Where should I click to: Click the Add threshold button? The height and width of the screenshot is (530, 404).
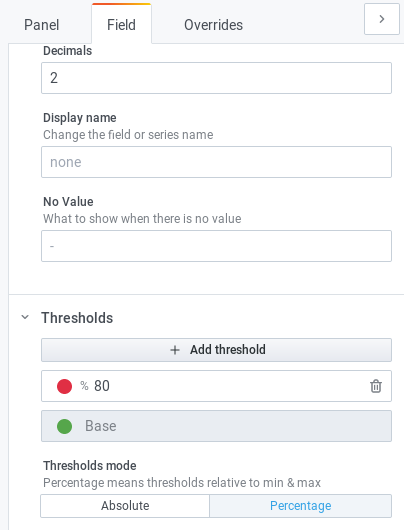pos(216,350)
